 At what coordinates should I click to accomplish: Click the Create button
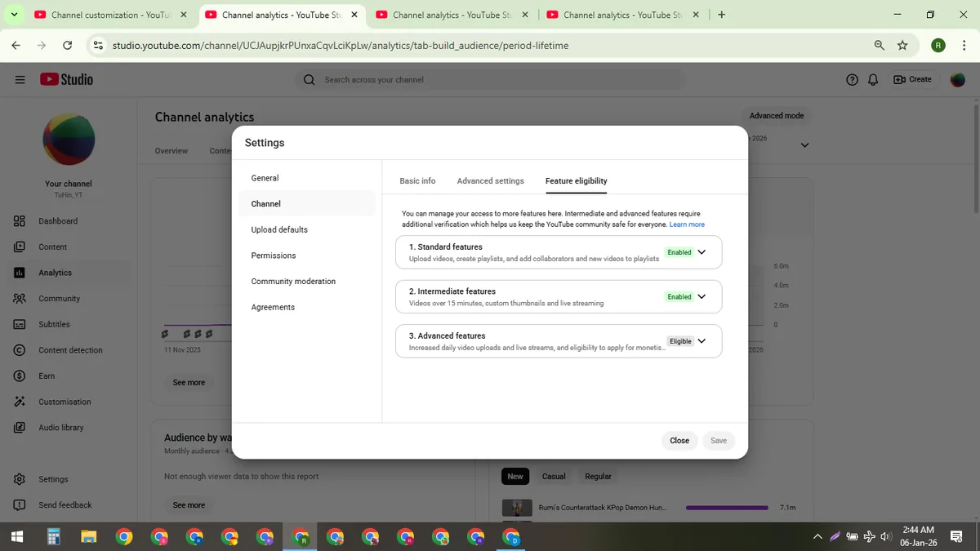pyautogui.click(x=912, y=79)
